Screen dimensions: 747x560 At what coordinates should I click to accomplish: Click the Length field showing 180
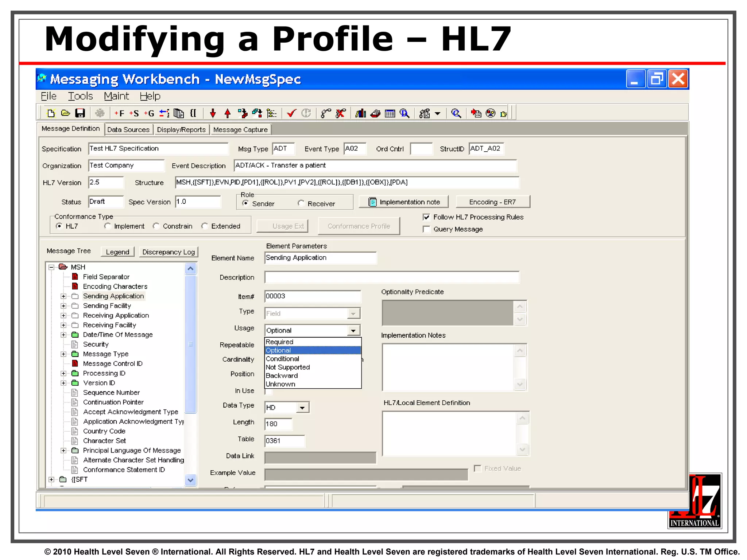(278, 424)
